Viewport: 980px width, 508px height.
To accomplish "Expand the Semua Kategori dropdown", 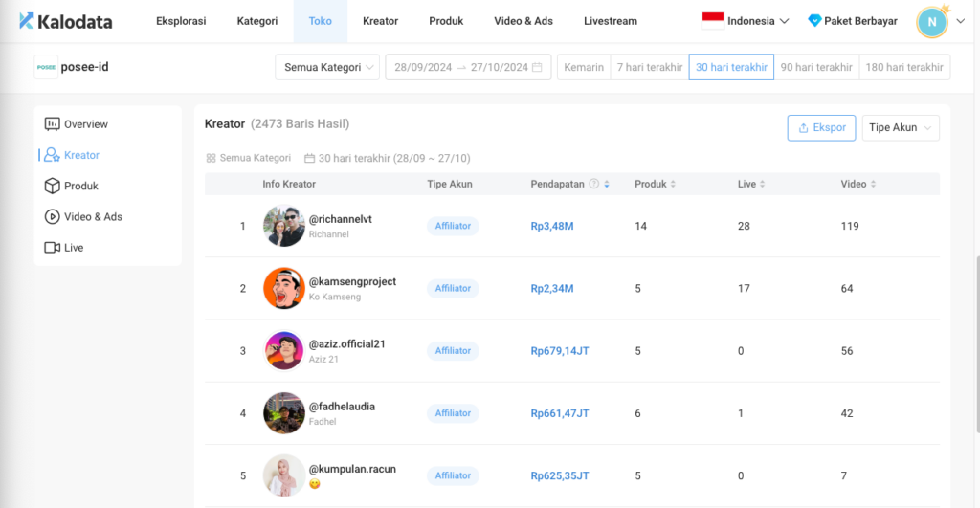I will [327, 67].
